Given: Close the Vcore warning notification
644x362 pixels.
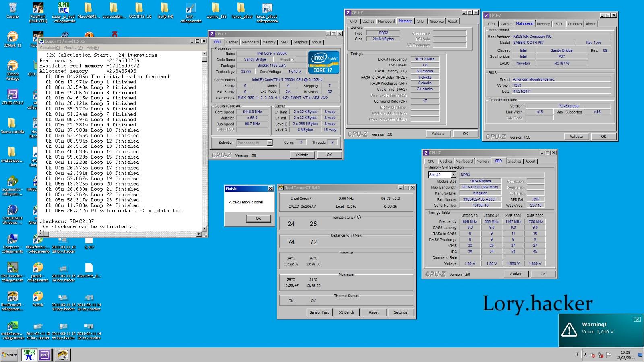Looking at the screenshot, I should [x=637, y=319].
